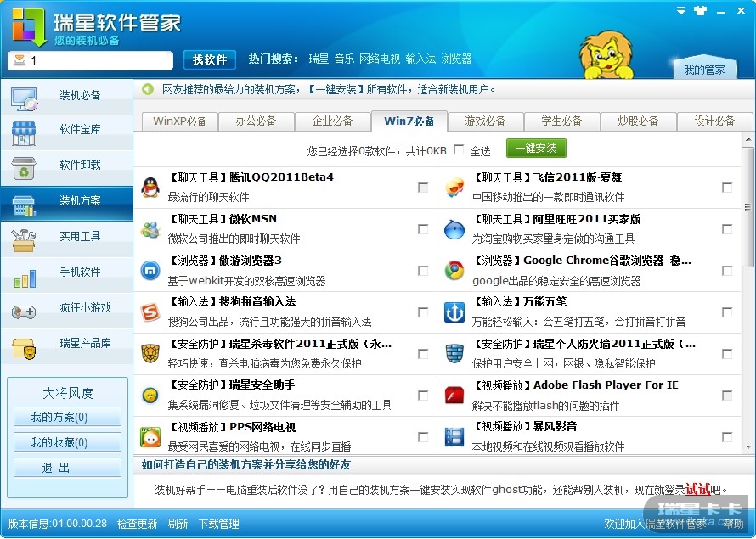Switch to the WinXP必备 tab
The height and width of the screenshot is (539, 756).
pyautogui.click(x=180, y=121)
